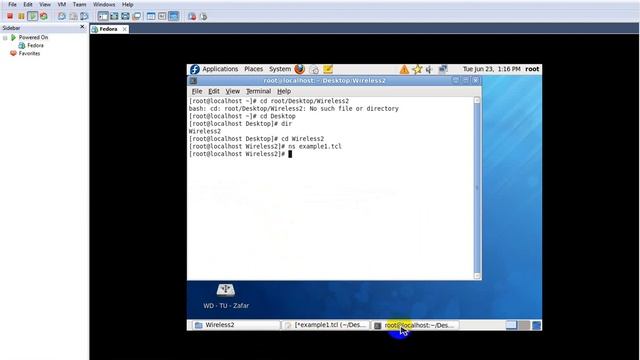
Task: Click the root user label in panel
Action: (532, 69)
